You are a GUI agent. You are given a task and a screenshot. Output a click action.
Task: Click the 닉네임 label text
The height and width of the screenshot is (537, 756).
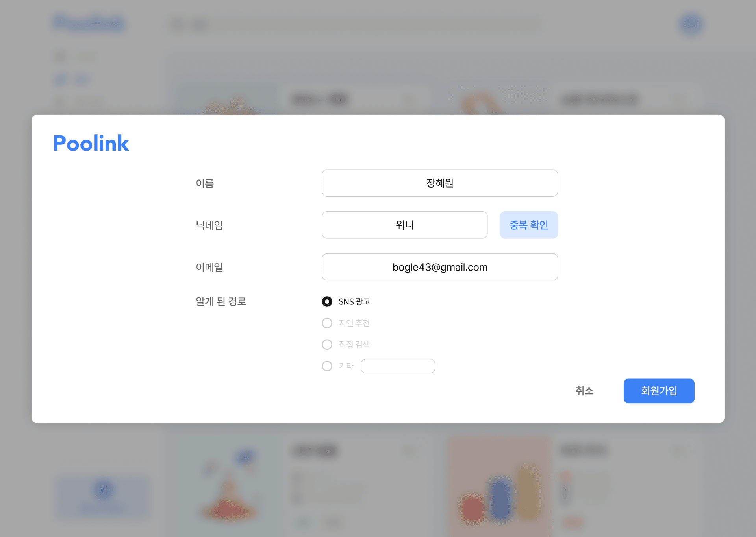209,225
